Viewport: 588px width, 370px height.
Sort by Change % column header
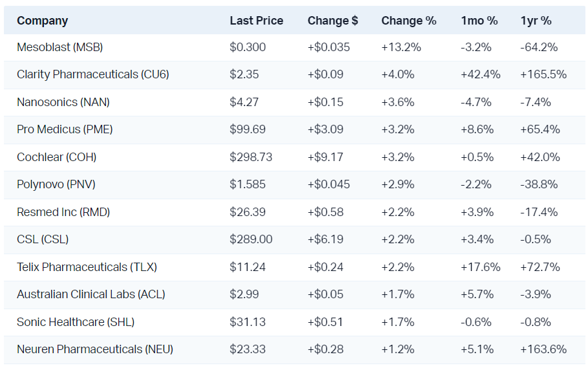coord(409,21)
